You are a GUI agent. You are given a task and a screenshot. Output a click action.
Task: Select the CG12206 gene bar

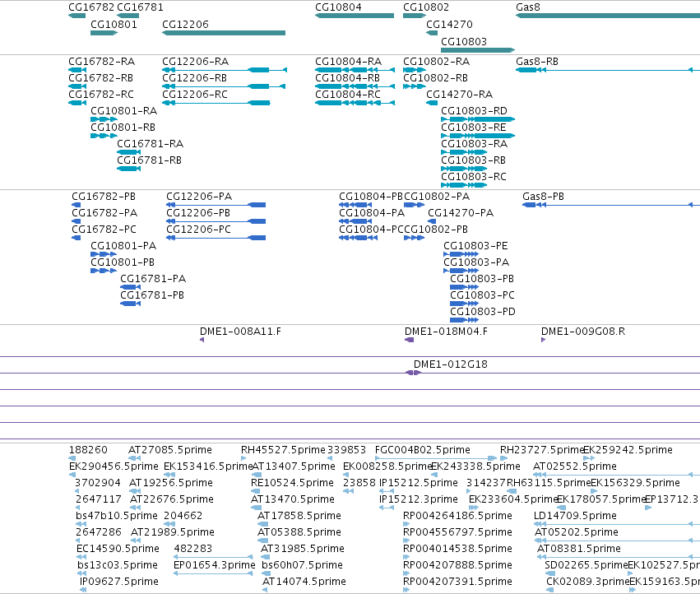(224, 33)
